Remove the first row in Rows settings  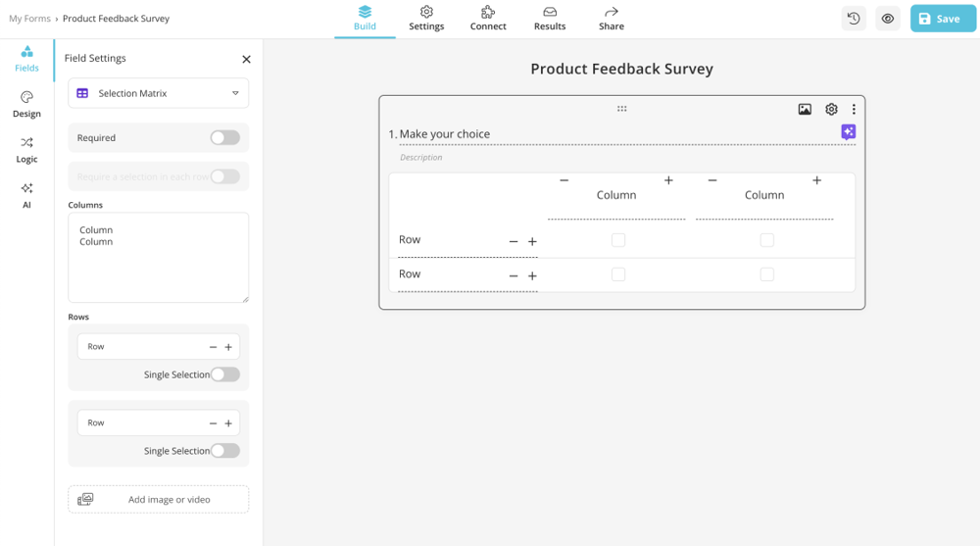click(213, 347)
